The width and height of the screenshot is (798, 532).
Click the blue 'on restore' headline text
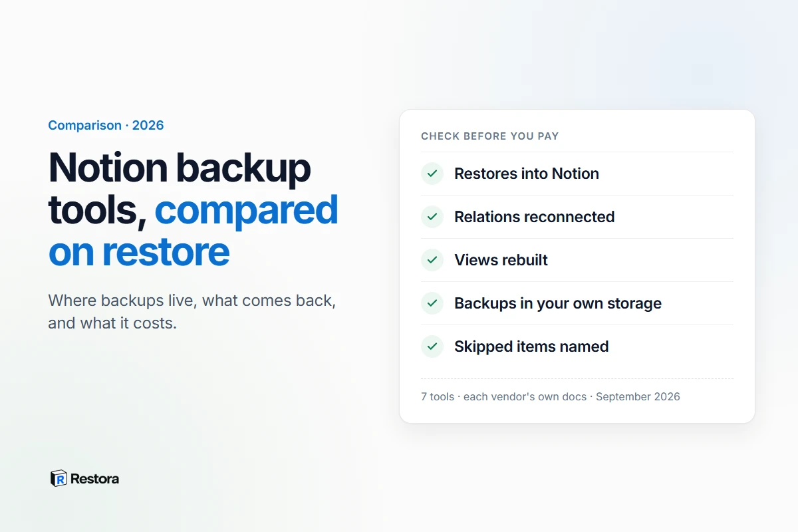click(x=139, y=251)
